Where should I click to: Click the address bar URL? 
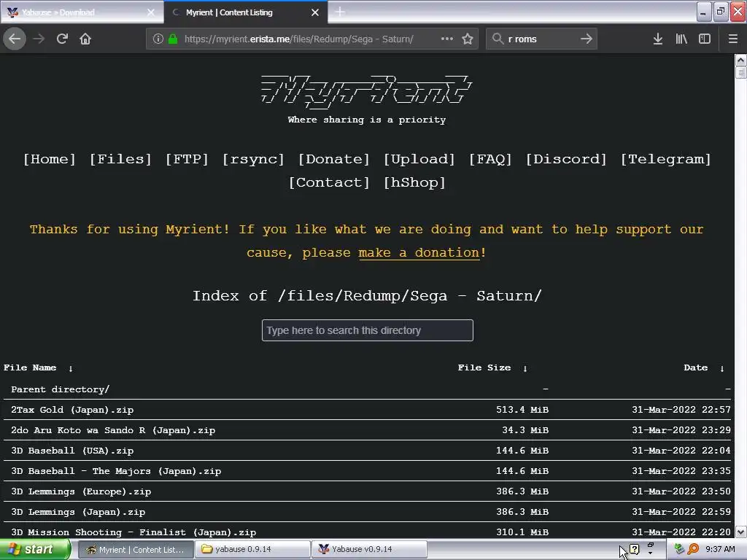[298, 39]
